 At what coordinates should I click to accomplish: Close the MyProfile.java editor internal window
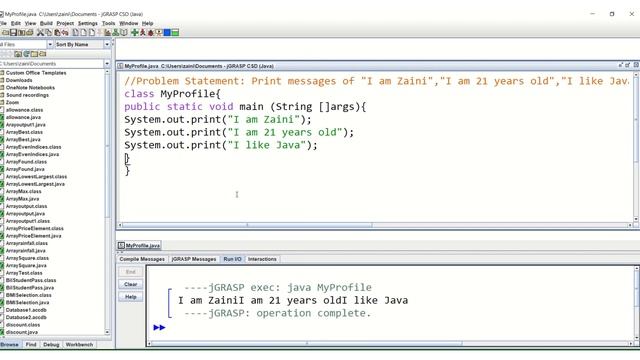coord(636,65)
